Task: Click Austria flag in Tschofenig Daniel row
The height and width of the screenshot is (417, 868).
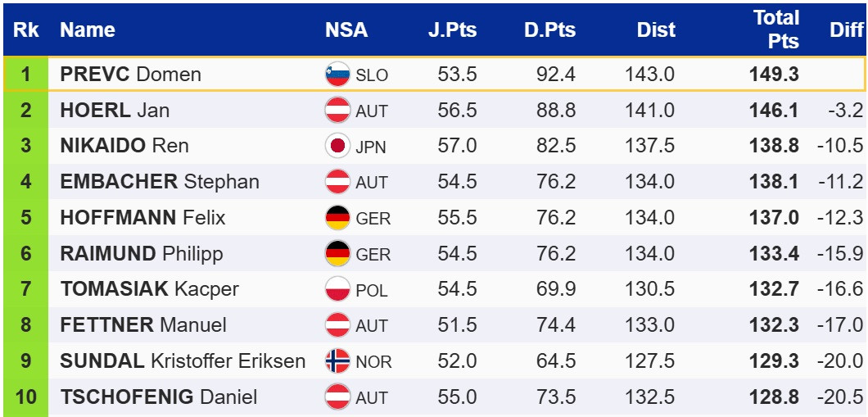Action: point(337,397)
